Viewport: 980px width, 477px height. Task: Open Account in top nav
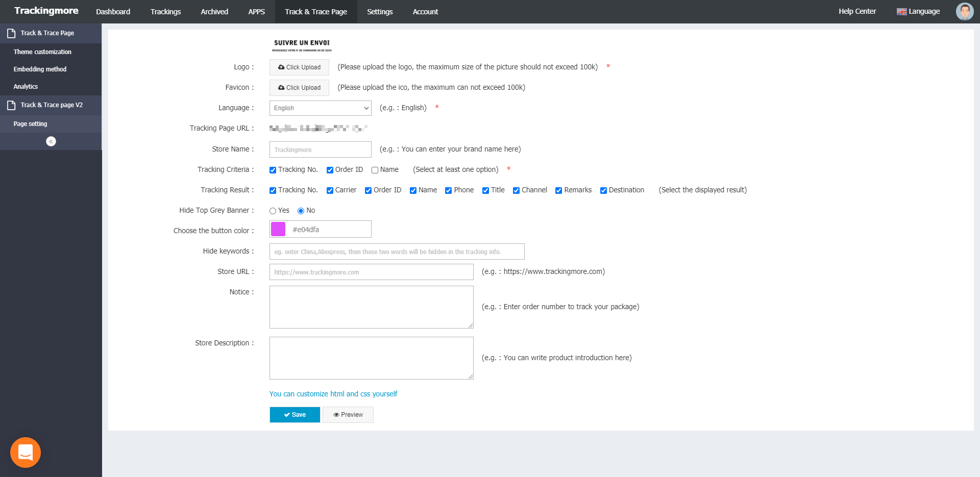tap(425, 12)
